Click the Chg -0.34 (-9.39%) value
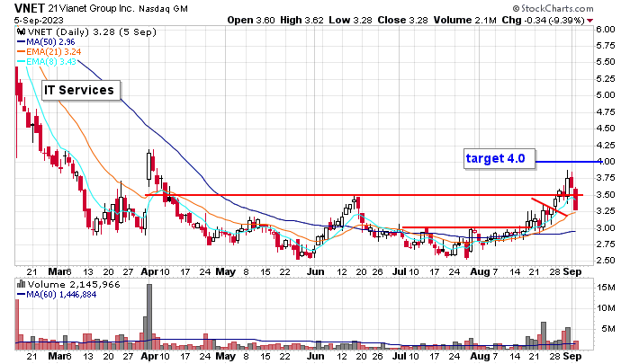 544,20
